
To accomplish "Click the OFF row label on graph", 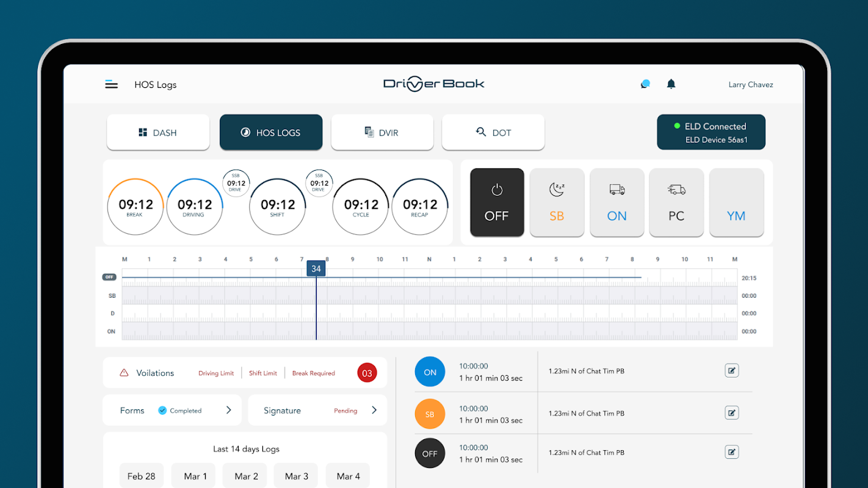I will tap(109, 277).
